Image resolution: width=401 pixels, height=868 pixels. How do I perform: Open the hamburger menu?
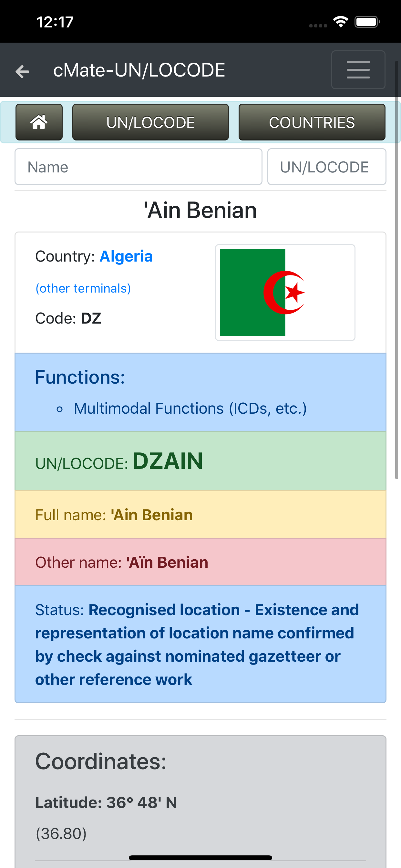358,70
